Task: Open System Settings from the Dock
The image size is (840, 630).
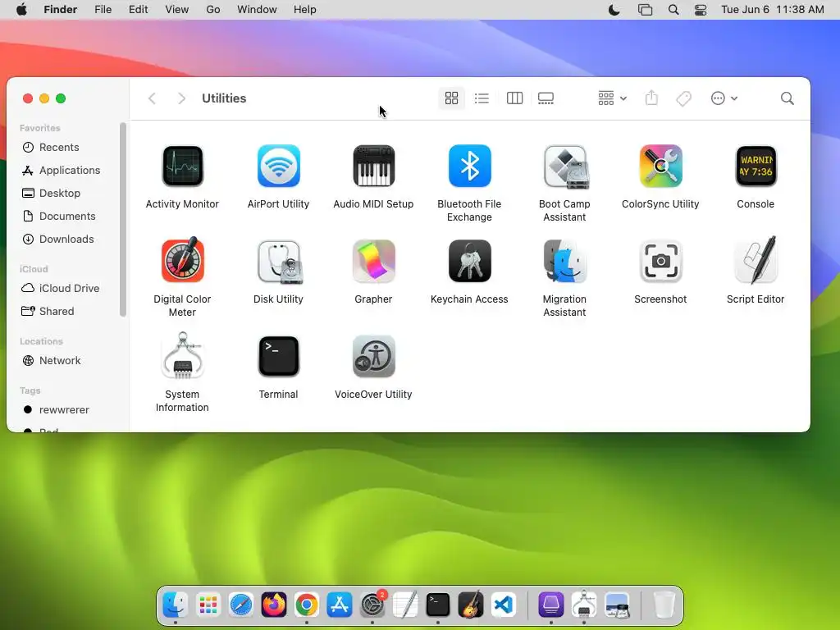Action: click(372, 605)
